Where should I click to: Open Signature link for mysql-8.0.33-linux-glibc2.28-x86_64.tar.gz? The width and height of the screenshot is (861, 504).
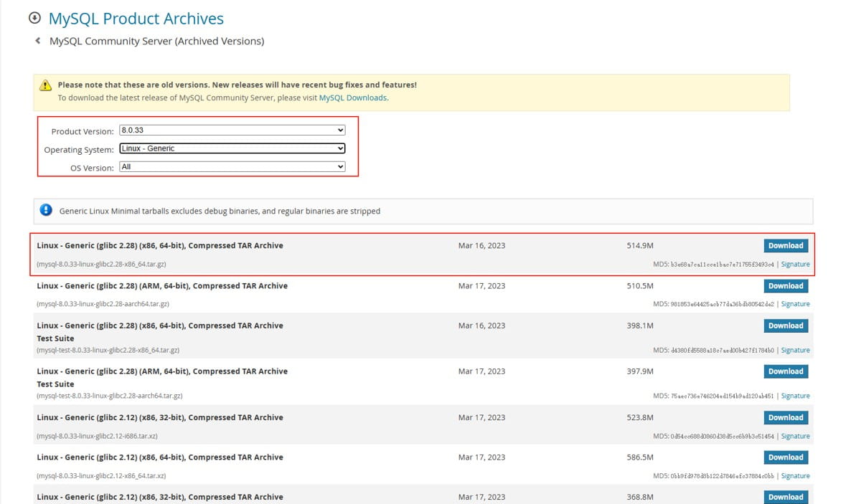tap(795, 264)
